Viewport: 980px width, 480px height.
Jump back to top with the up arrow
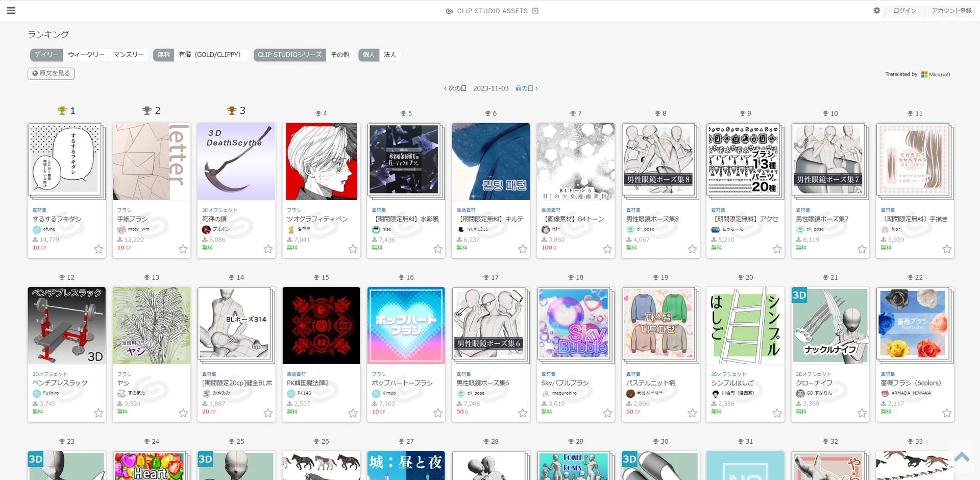tap(962, 457)
